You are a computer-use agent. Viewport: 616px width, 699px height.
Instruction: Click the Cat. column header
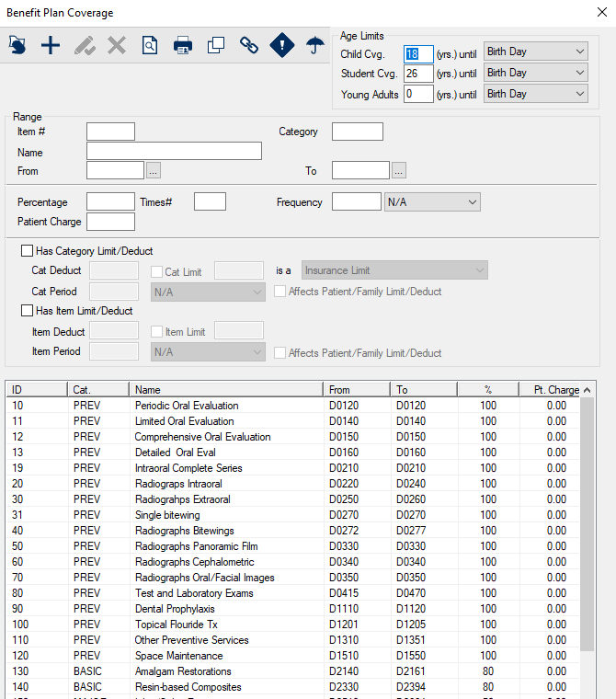click(98, 390)
